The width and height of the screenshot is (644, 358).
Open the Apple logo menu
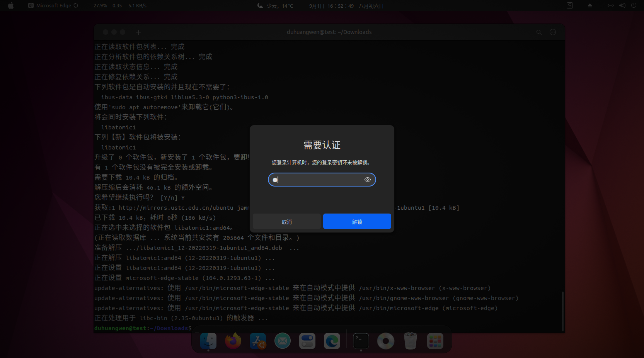tap(11, 5)
